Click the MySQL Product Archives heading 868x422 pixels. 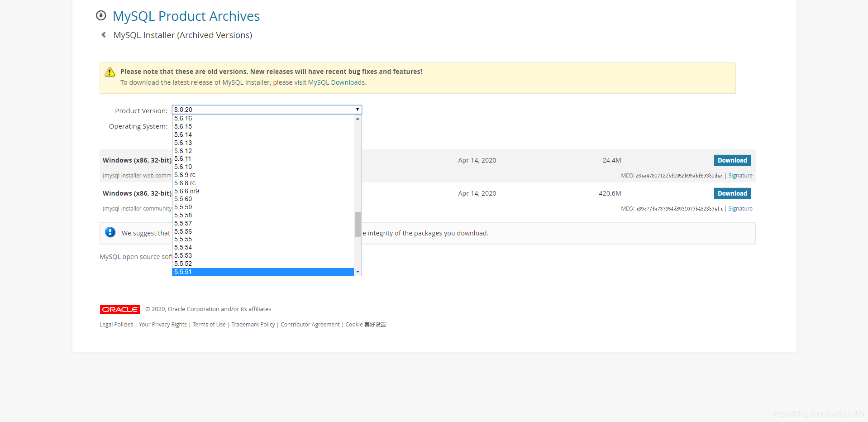click(x=186, y=16)
